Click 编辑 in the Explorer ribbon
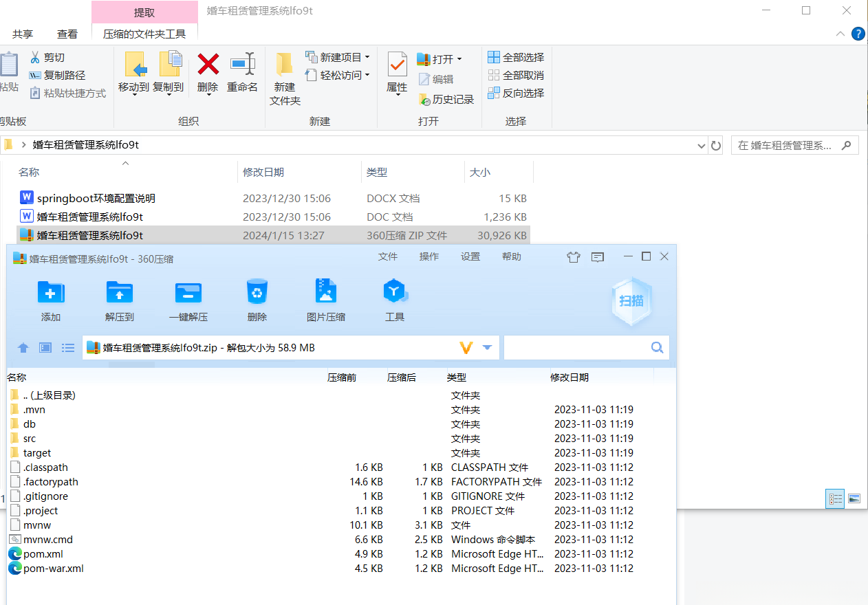Image resolution: width=868 pixels, height=605 pixels. click(436, 80)
